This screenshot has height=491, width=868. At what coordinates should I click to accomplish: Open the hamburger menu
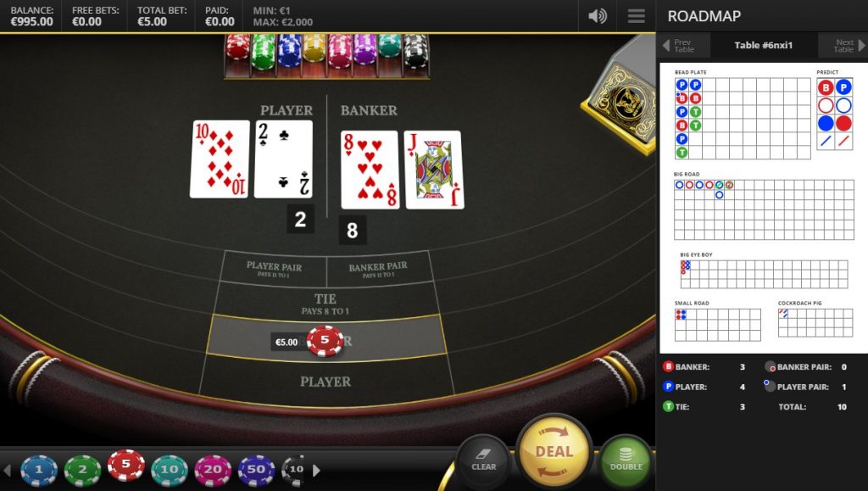point(636,15)
